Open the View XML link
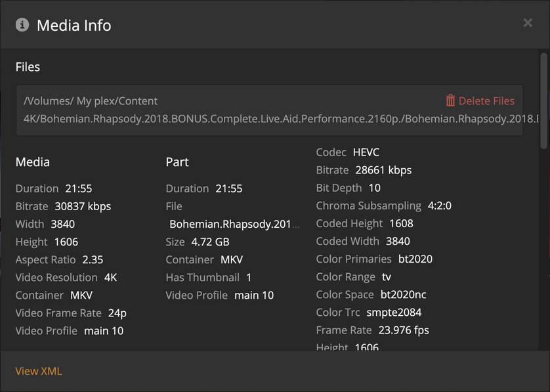 tap(39, 371)
